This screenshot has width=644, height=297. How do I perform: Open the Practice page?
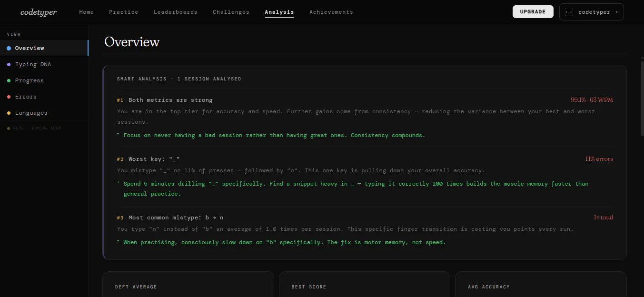point(123,12)
